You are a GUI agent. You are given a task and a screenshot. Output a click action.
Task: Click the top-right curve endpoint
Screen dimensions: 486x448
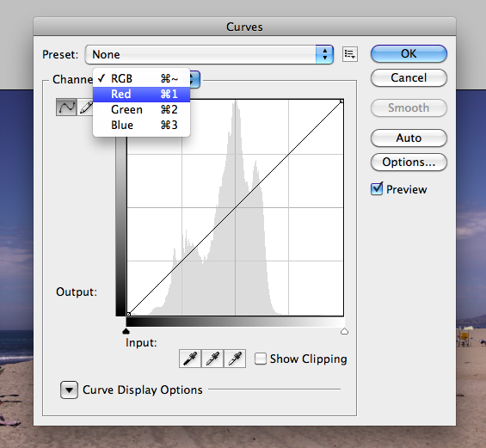pyautogui.click(x=341, y=101)
